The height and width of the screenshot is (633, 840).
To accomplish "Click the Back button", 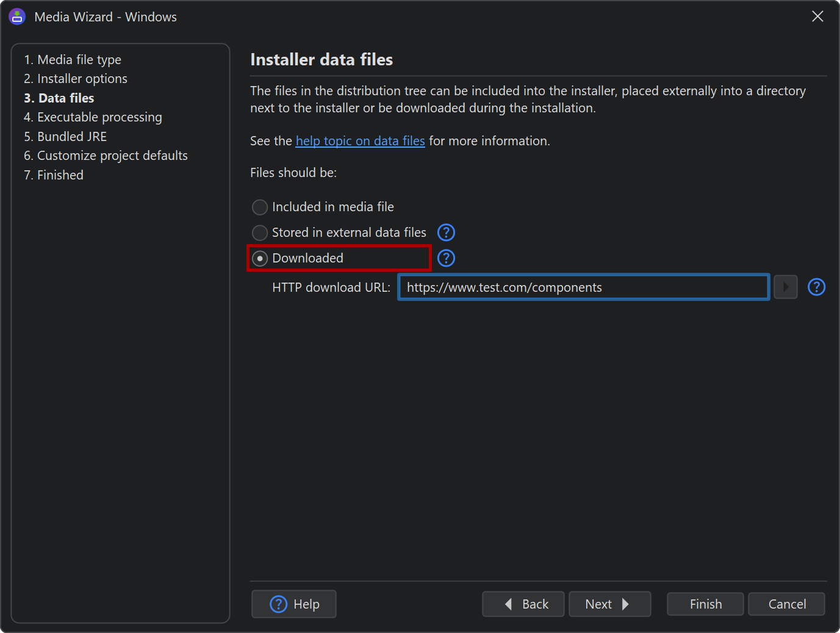I will pyautogui.click(x=523, y=604).
